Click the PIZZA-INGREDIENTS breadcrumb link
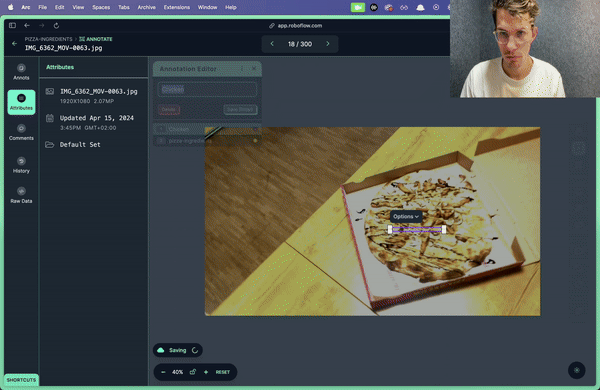600x390 pixels. [x=49, y=39]
